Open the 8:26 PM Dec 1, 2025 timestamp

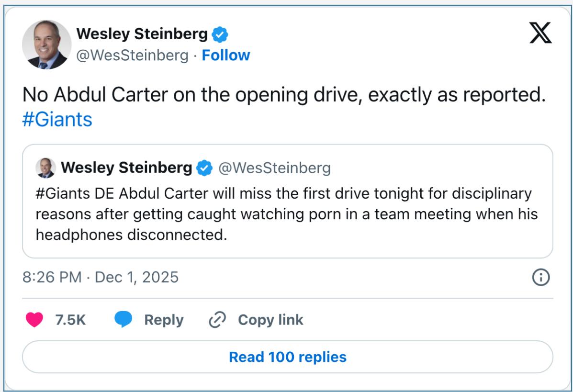[101, 277]
